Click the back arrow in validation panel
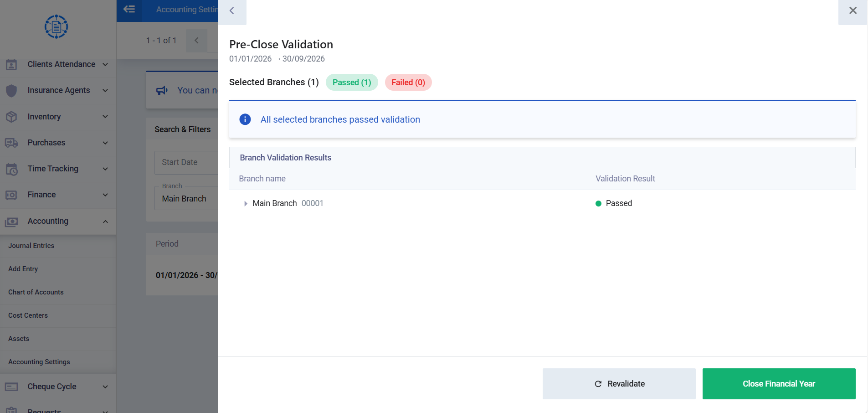Image resolution: width=868 pixels, height=413 pixels. pyautogui.click(x=232, y=10)
